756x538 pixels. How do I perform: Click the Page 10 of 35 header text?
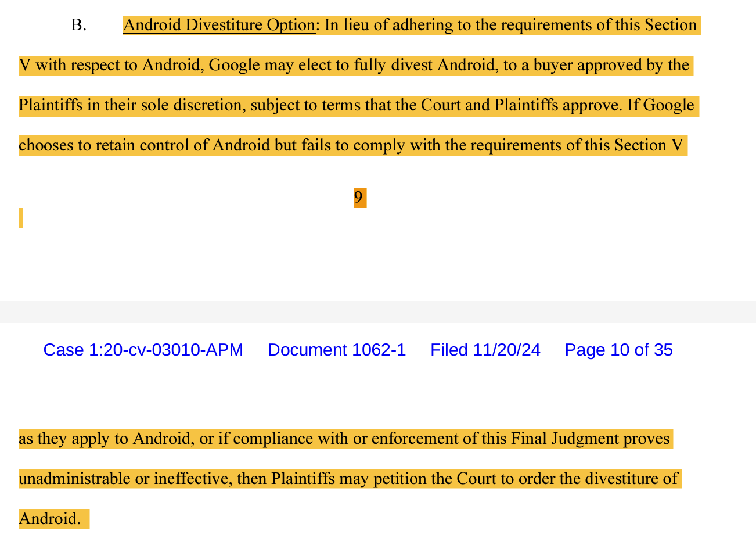pos(619,350)
